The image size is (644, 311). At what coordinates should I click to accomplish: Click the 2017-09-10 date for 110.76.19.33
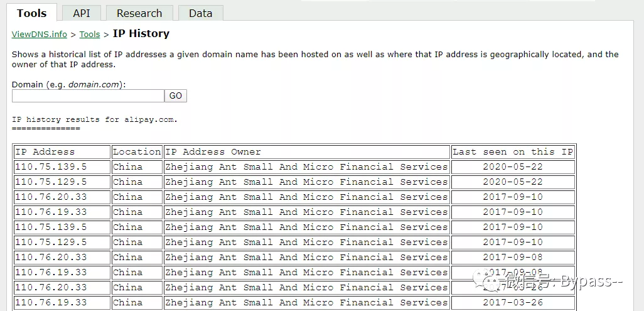tap(513, 212)
